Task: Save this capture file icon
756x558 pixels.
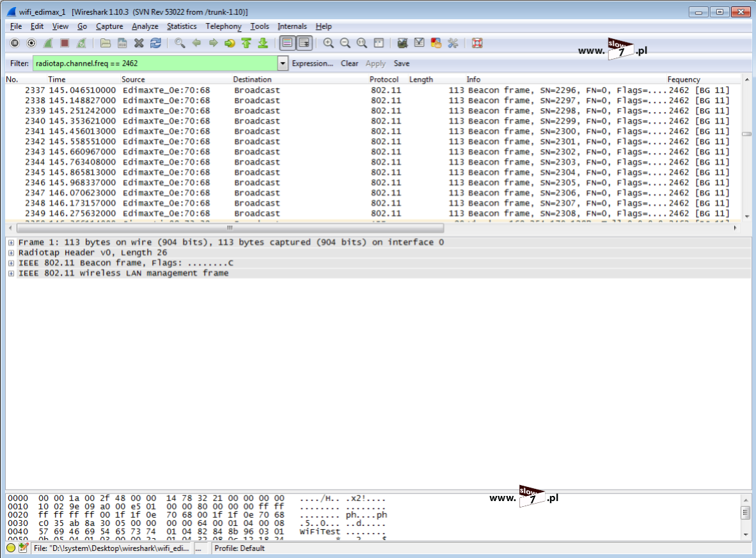Action: click(122, 44)
